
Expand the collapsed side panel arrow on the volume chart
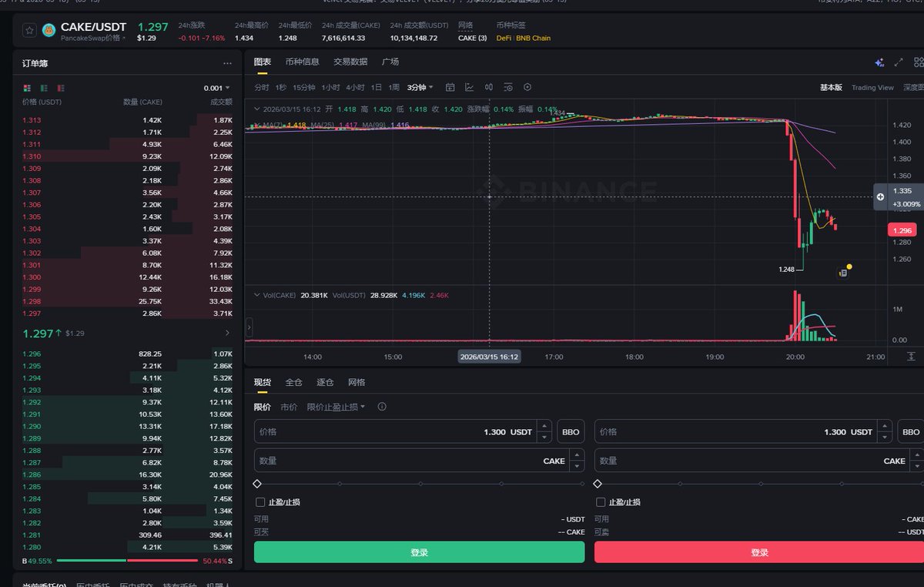249,329
